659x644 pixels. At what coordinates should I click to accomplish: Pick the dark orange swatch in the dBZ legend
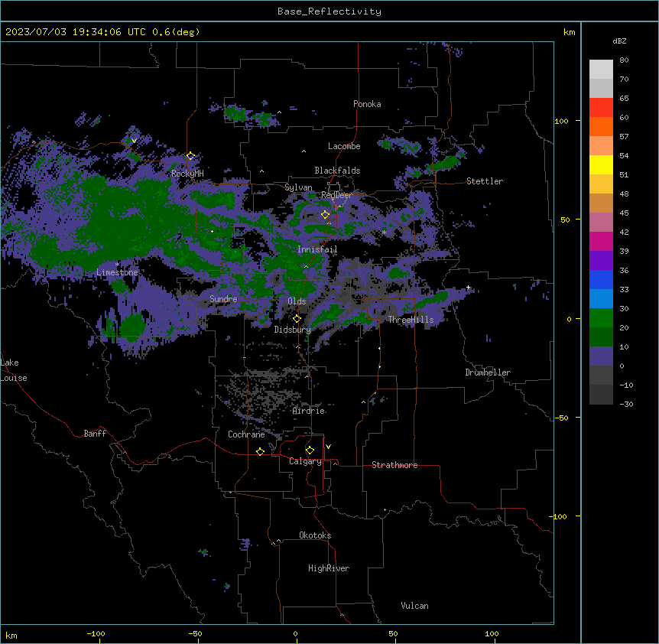[x=601, y=126]
